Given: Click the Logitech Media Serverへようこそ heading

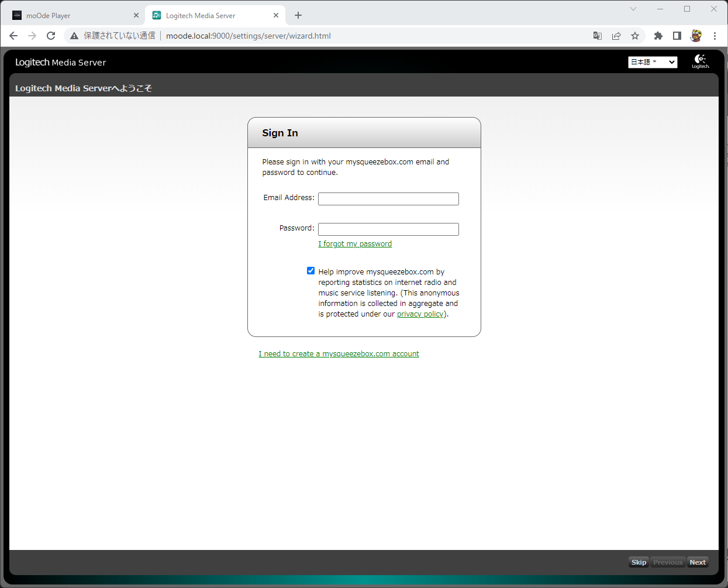Looking at the screenshot, I should click(x=84, y=88).
